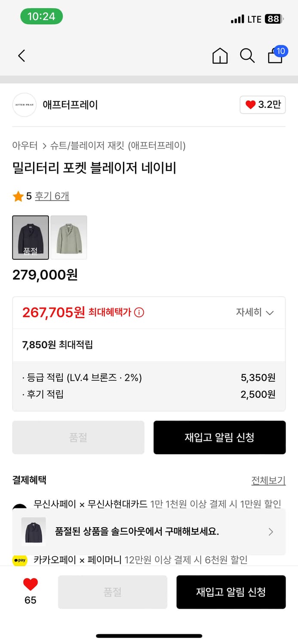Open the shopping bag cart icon
298x644 pixels.
pyautogui.click(x=276, y=55)
